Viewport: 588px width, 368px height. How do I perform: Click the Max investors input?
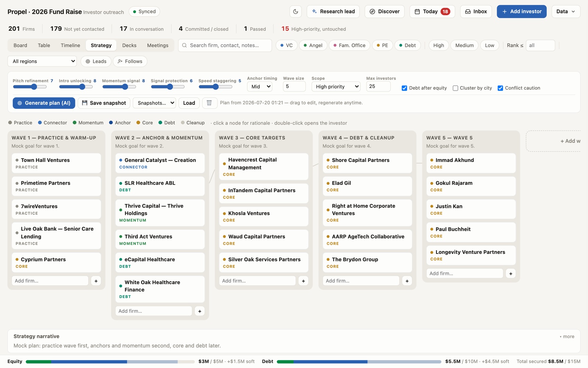pos(378,86)
